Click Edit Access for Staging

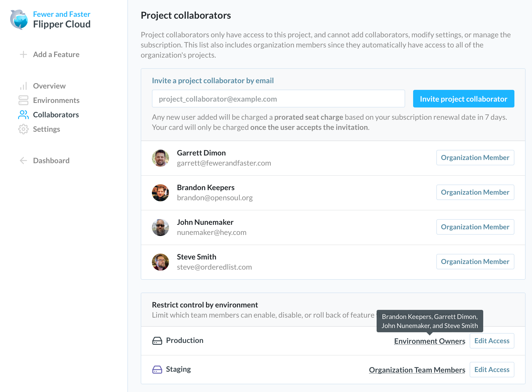(492, 369)
